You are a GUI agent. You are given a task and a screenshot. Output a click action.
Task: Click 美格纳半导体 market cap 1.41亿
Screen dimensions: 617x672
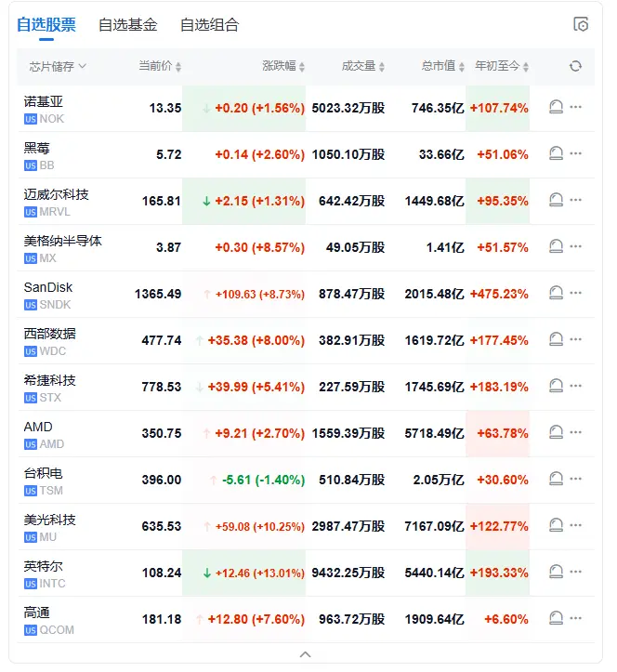[445, 247]
